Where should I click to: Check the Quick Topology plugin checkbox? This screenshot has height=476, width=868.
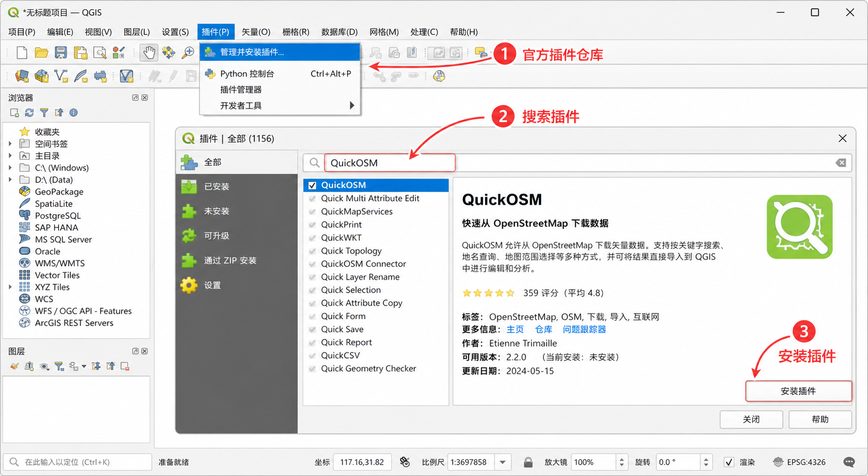(312, 251)
